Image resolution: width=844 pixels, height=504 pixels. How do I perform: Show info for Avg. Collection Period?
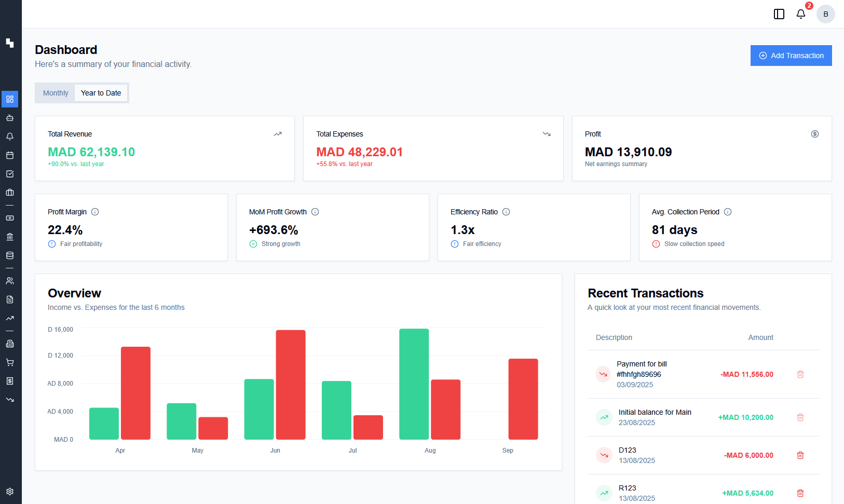pyautogui.click(x=728, y=212)
